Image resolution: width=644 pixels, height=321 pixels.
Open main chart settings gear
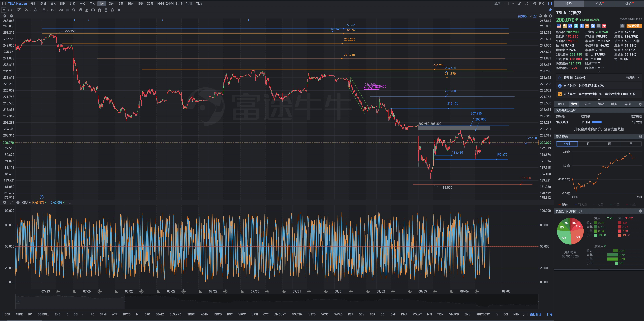pyautogui.click(x=4, y=16)
